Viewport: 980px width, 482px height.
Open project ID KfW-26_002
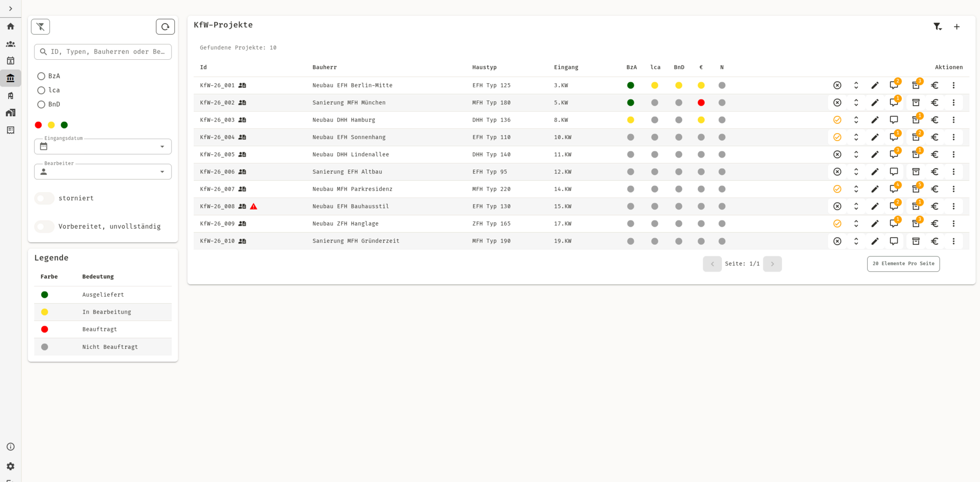[x=217, y=103]
